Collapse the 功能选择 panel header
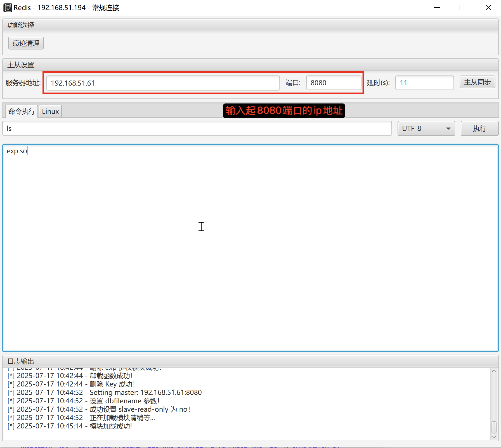The width and height of the screenshot is (501, 448). coord(250,25)
